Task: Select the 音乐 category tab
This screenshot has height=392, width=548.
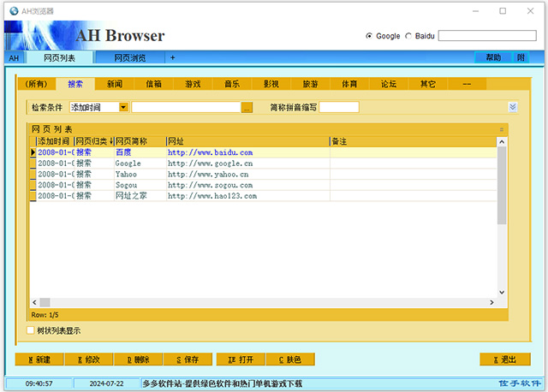Action: [x=232, y=84]
